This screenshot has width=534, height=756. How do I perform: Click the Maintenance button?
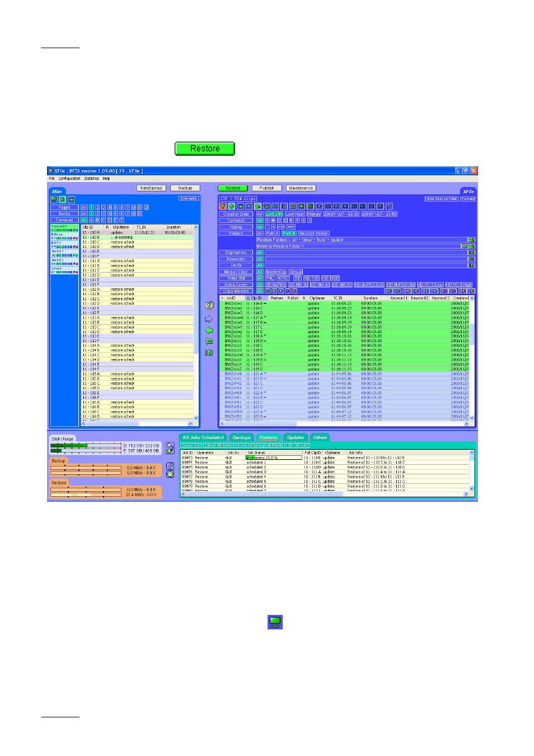click(301, 188)
